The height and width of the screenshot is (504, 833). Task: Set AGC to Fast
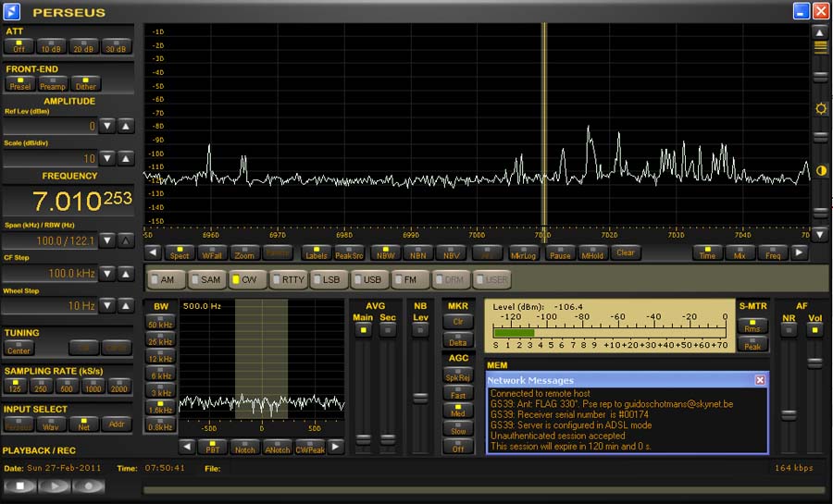coord(458,393)
